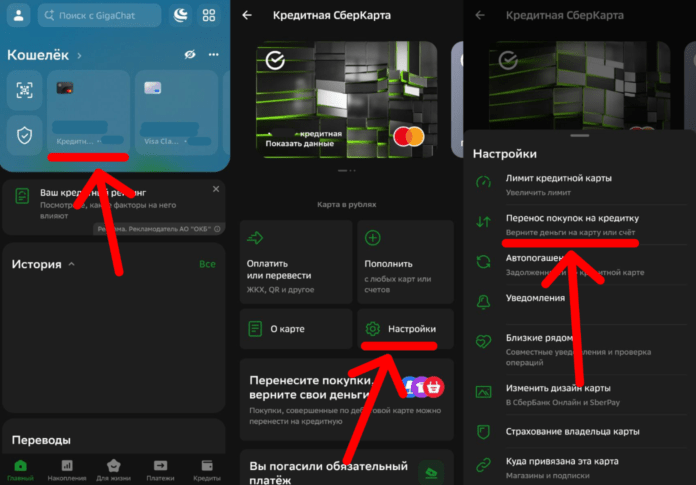Tap the settings sheet drag handle
The width and height of the screenshot is (696, 485).
point(580,135)
